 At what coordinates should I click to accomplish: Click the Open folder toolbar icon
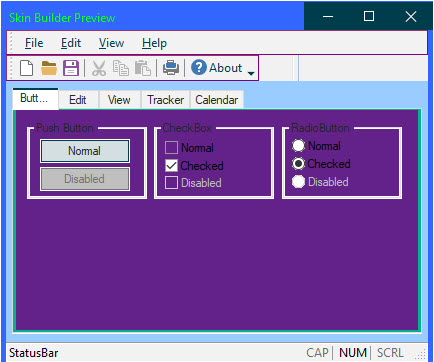coord(49,68)
